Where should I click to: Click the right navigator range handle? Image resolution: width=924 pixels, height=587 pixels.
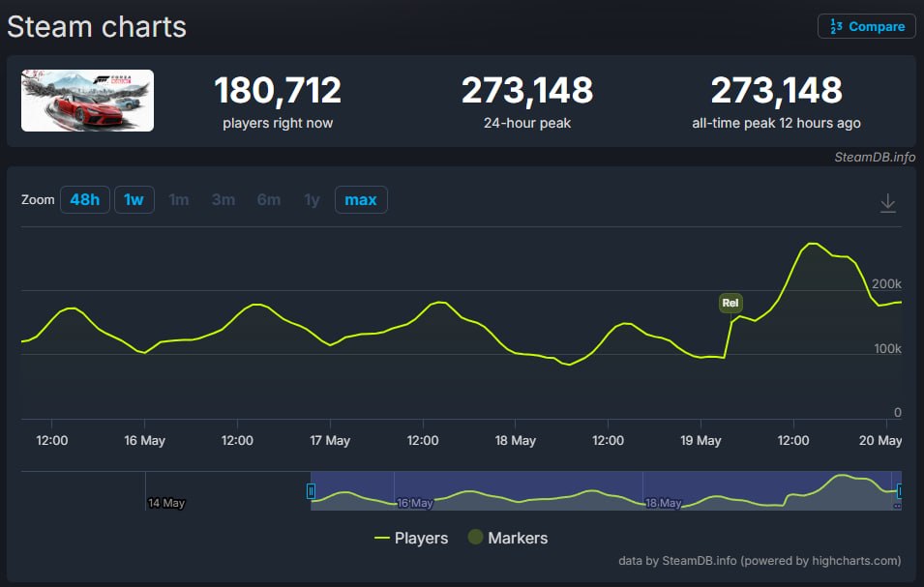(x=899, y=490)
